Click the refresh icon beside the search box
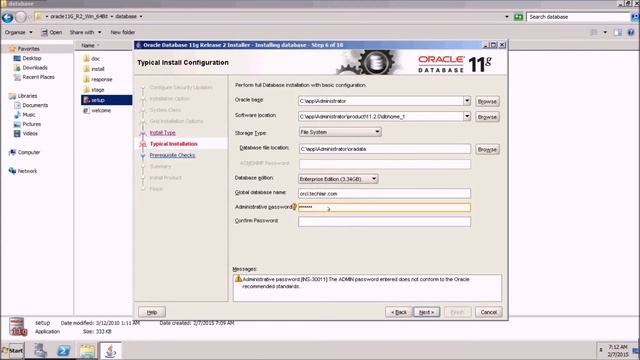The image size is (640, 360). [518, 17]
